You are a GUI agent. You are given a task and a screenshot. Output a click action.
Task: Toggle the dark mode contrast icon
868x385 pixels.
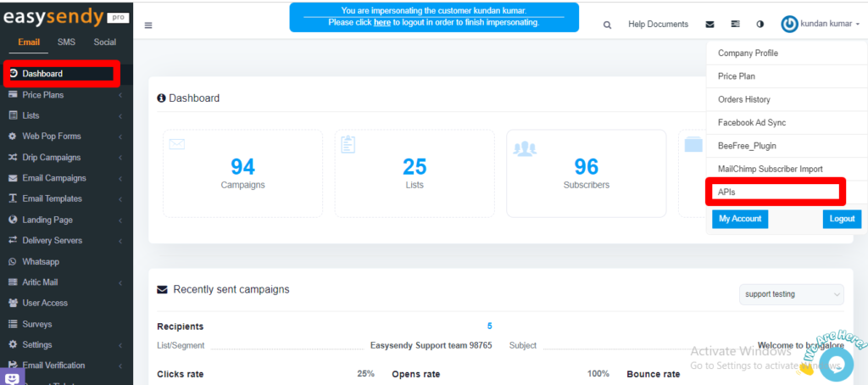point(759,25)
